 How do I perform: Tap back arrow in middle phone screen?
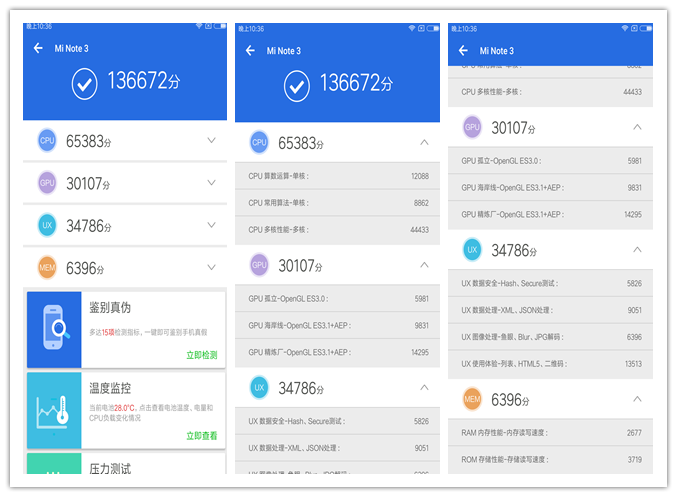[250, 51]
